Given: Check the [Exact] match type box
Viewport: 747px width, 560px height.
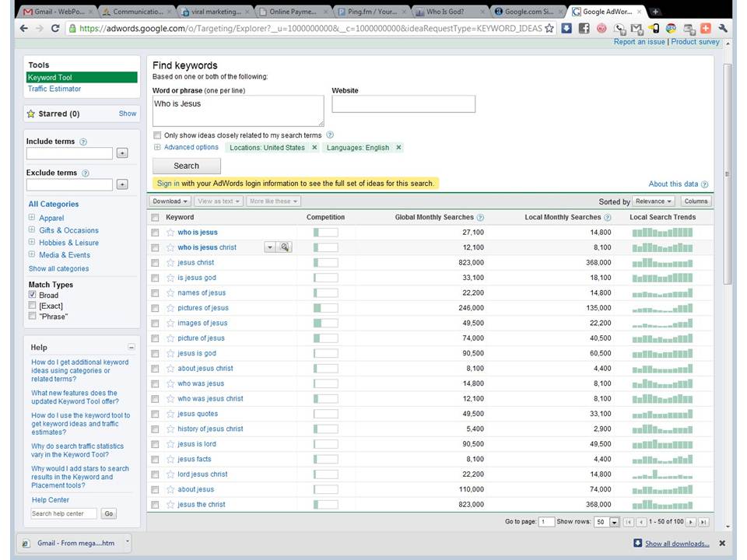Looking at the screenshot, I should pos(32,306).
